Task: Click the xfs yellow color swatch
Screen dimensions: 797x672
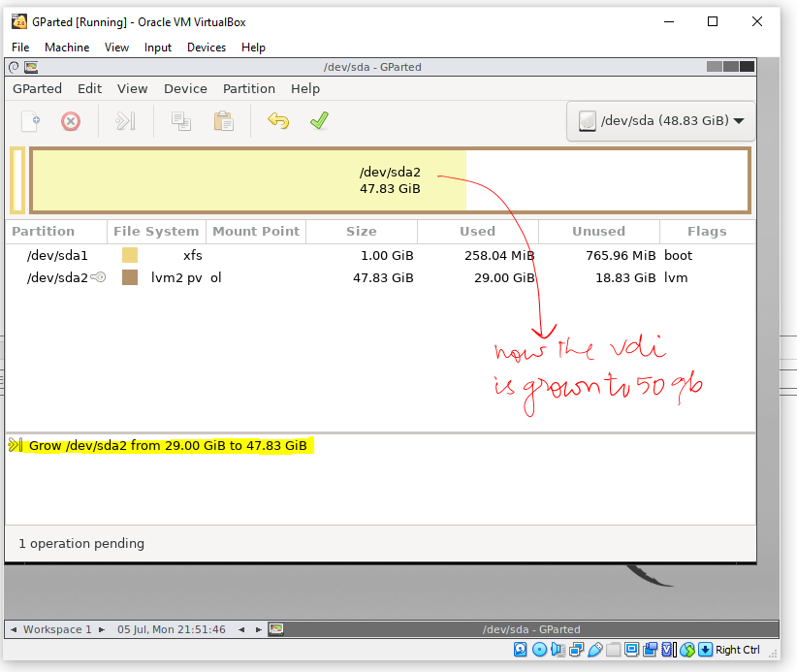Action: tap(130, 255)
